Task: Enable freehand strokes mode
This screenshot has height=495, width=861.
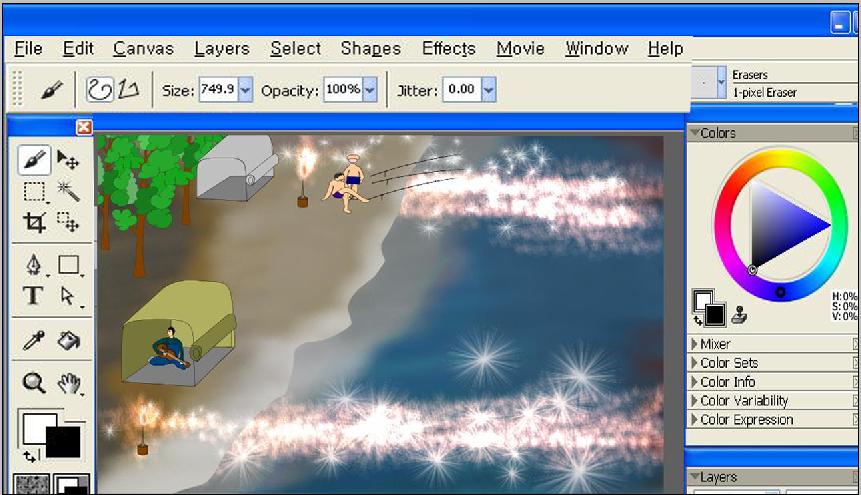Action: [x=99, y=90]
